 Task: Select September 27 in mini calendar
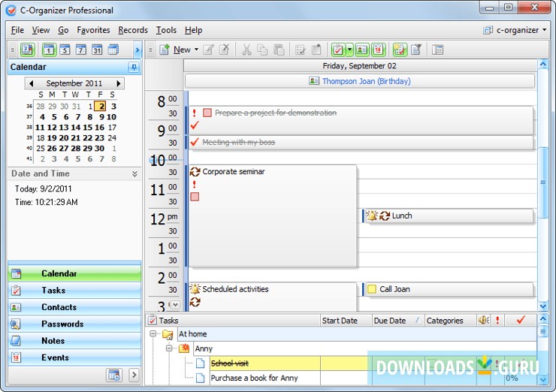coord(64,148)
